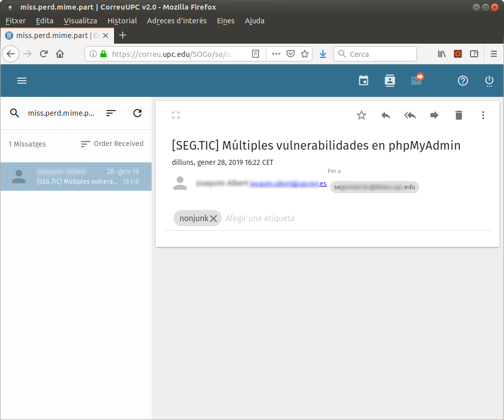This screenshot has width=504, height=420.
Task: Reply all to the message
Action: (410, 115)
